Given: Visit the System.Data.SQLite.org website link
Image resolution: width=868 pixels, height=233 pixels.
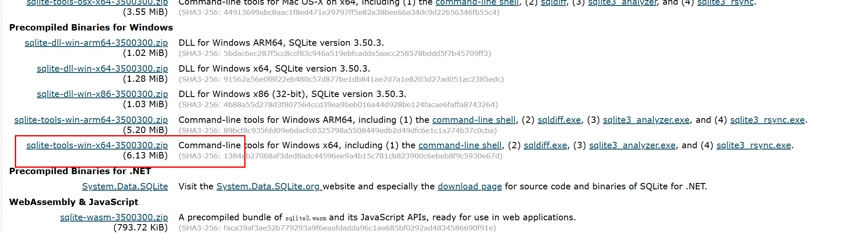Looking at the screenshot, I should click(x=269, y=186).
